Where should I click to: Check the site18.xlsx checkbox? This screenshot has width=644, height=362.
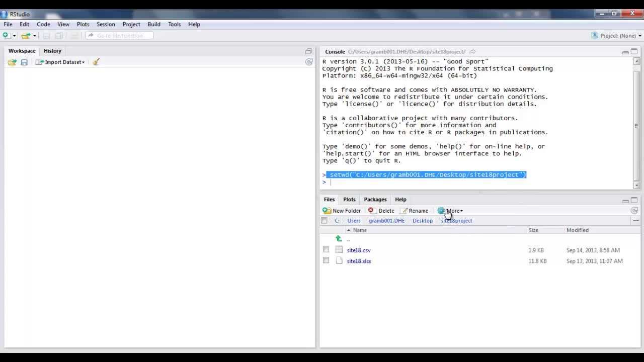point(326,260)
